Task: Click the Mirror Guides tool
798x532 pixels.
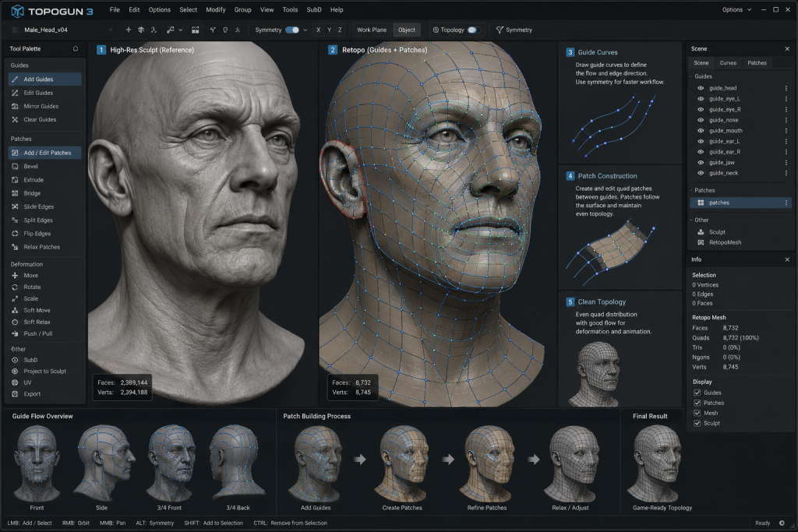Action: click(44, 106)
